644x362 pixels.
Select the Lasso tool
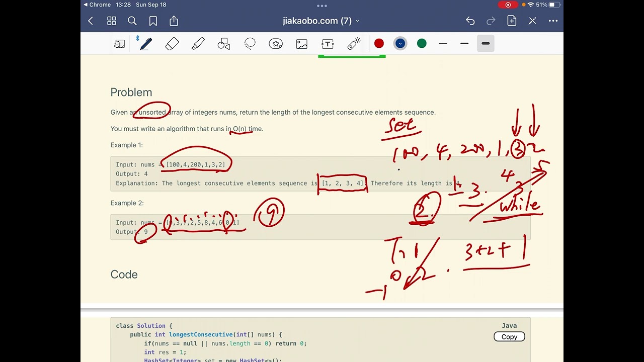pos(250,44)
